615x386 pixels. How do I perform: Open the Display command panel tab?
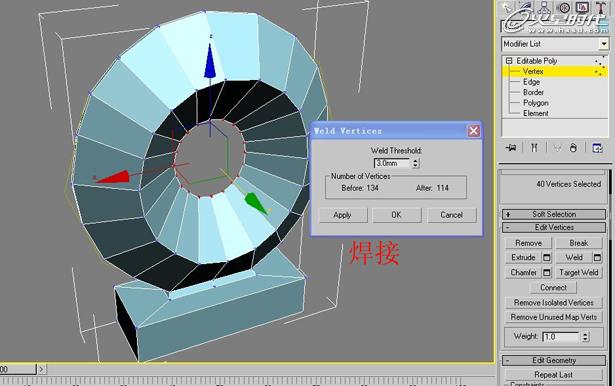(582, 7)
